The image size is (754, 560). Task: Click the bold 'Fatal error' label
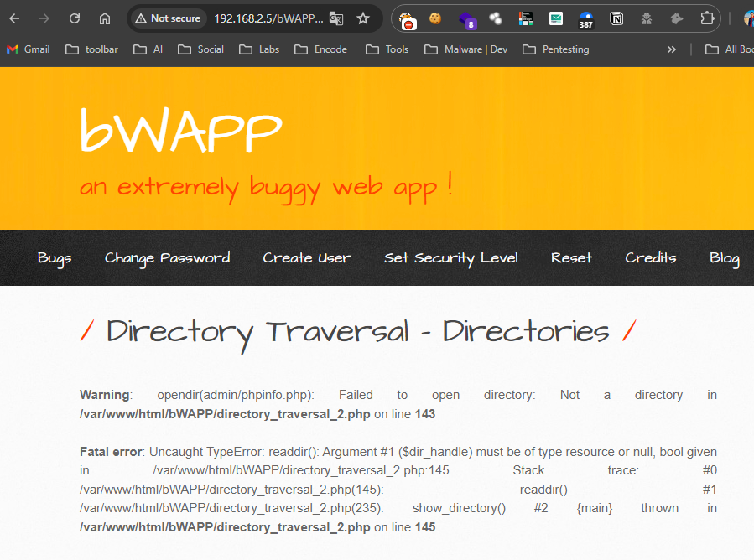(x=111, y=452)
